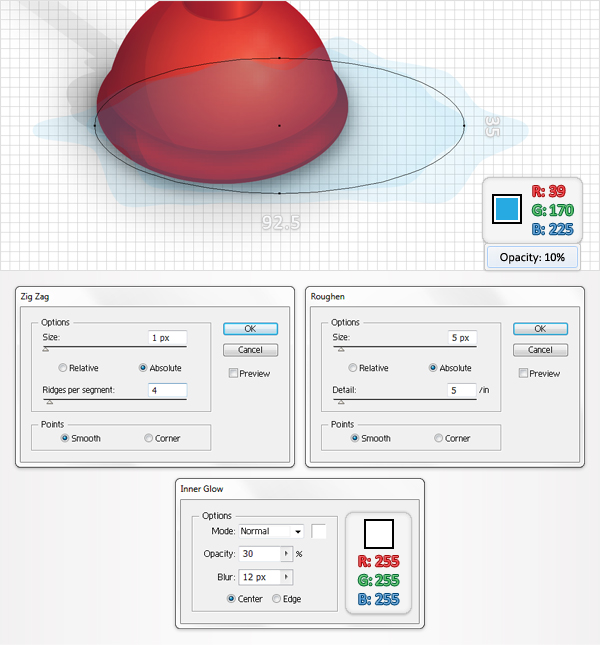Click the Inner Glow Blur field
The image size is (600, 645).
tap(260, 577)
